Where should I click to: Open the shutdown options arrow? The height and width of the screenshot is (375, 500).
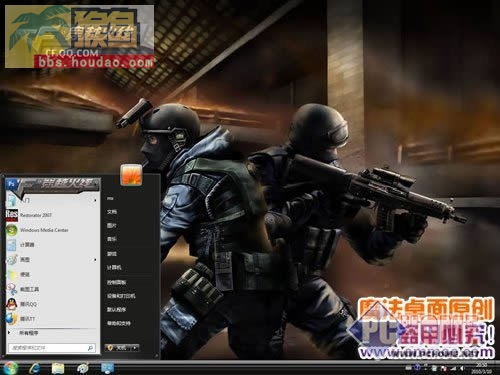click(x=135, y=348)
